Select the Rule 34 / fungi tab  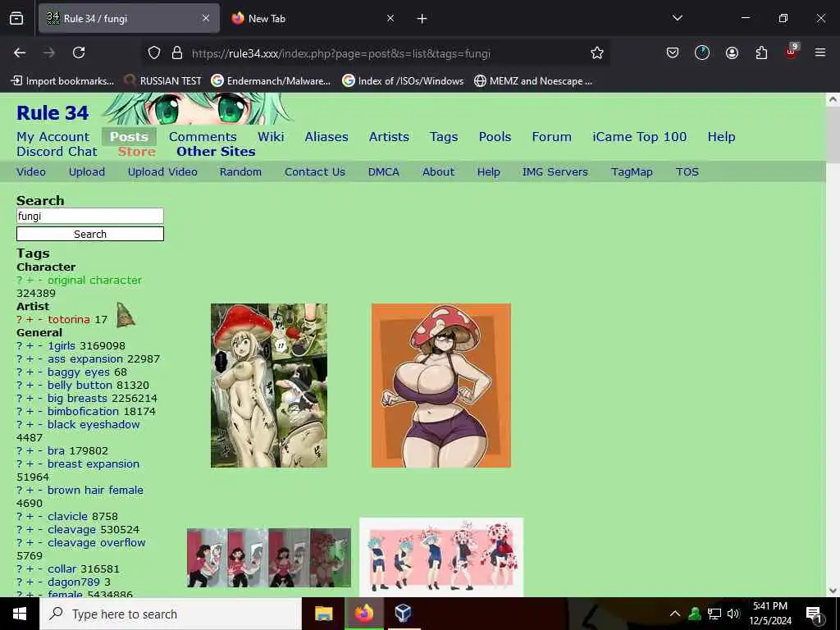[x=129, y=19]
